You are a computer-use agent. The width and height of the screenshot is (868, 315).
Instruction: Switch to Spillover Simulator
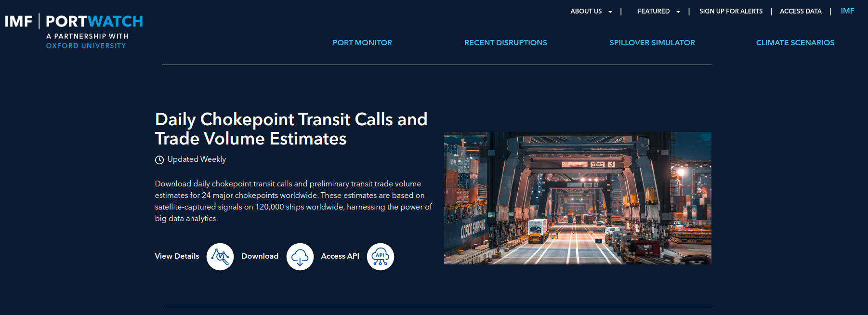click(x=652, y=43)
